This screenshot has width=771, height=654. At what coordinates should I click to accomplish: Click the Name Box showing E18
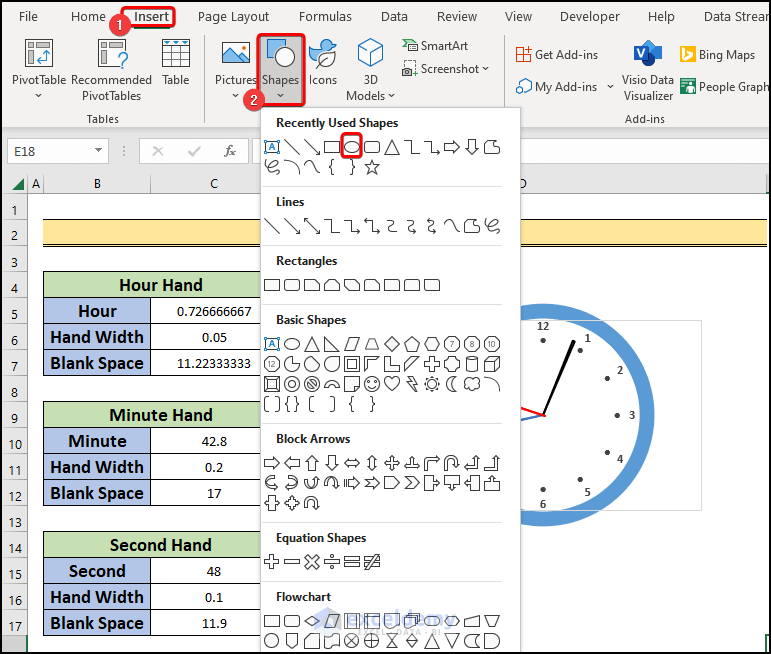pos(51,151)
